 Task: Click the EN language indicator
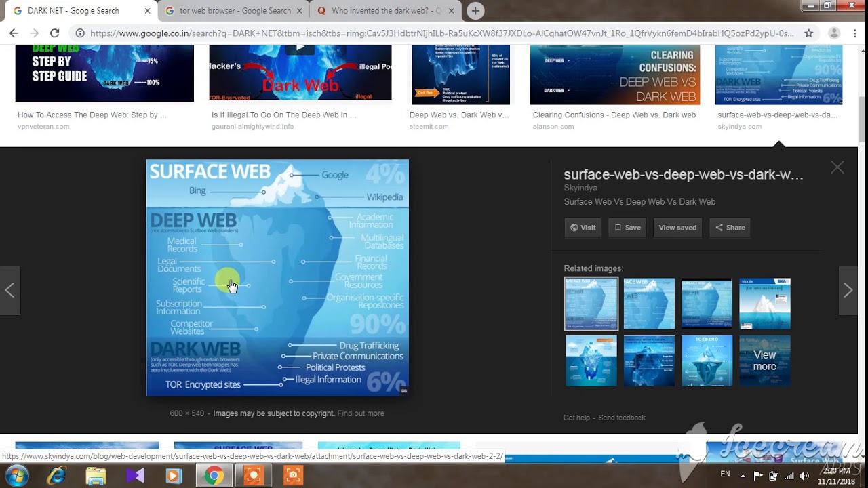(725, 474)
